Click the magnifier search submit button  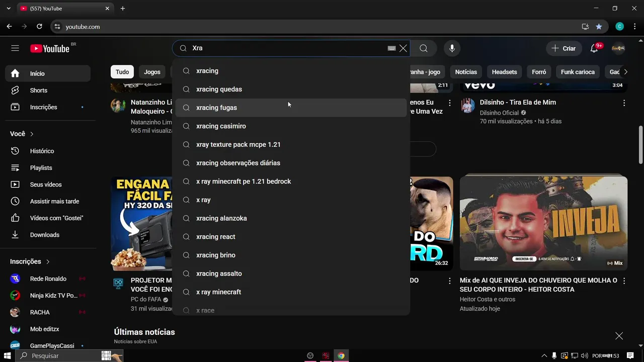coord(424,48)
